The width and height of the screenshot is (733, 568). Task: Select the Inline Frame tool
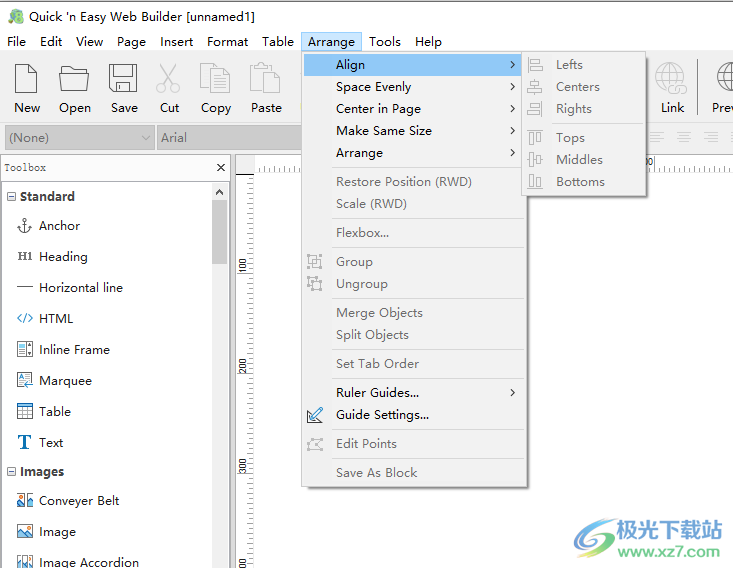pyautogui.click(x=63, y=350)
